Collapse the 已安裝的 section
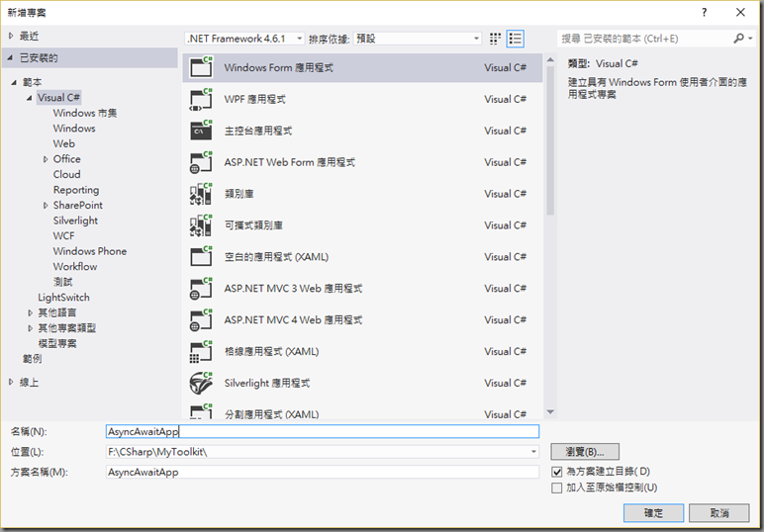This screenshot has width=764, height=532. [x=10, y=58]
